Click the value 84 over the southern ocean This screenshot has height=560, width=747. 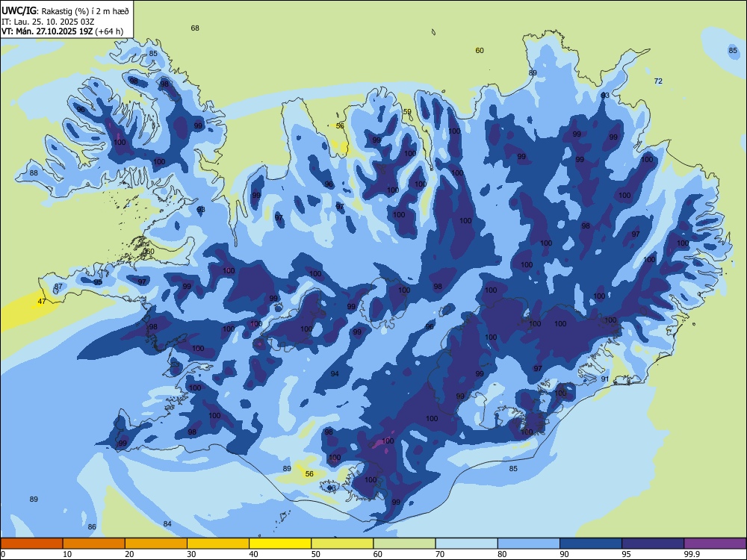point(167,524)
